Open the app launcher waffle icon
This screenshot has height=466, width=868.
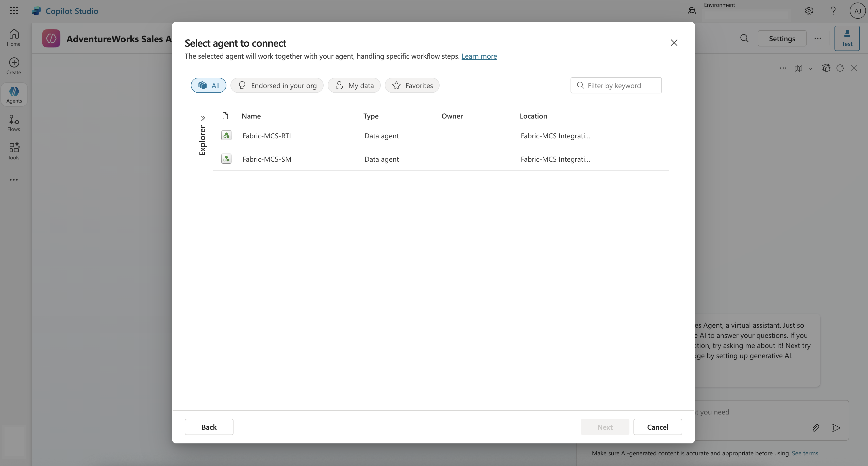(x=14, y=10)
